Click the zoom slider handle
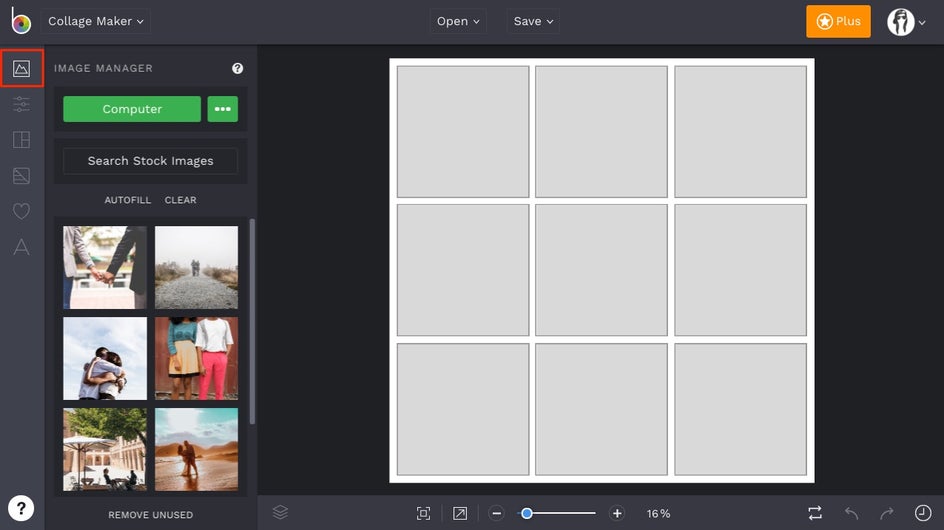Image resolution: width=944 pixels, height=530 pixels. click(527, 513)
